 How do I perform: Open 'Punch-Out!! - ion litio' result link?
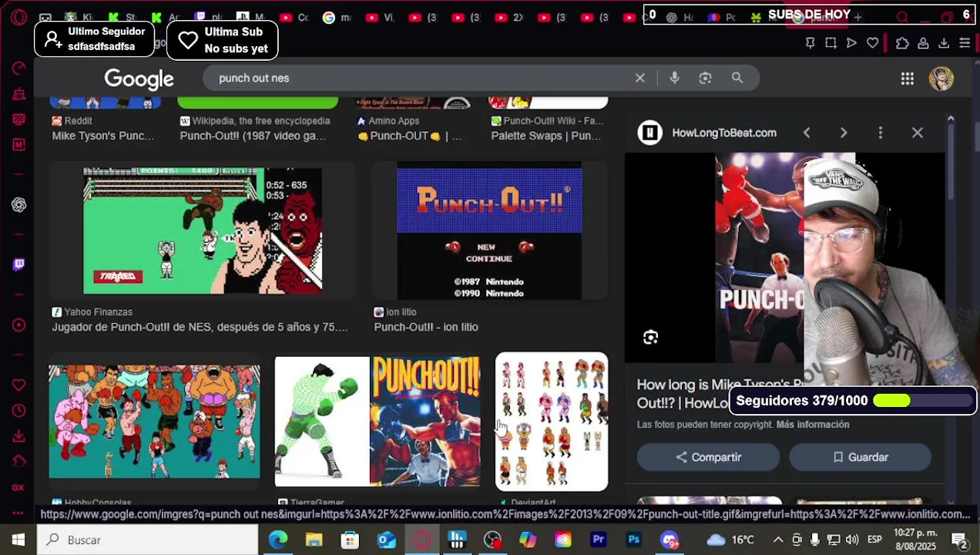426,327
